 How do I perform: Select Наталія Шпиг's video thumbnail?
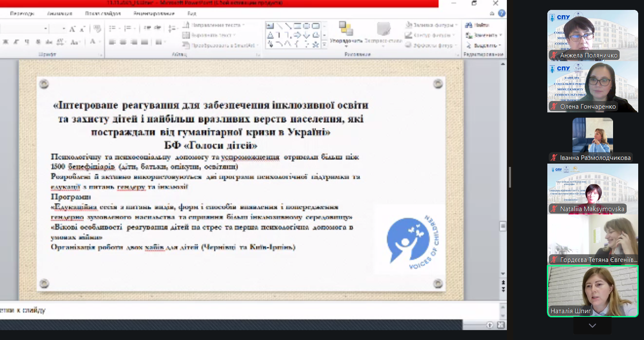pyautogui.click(x=592, y=291)
